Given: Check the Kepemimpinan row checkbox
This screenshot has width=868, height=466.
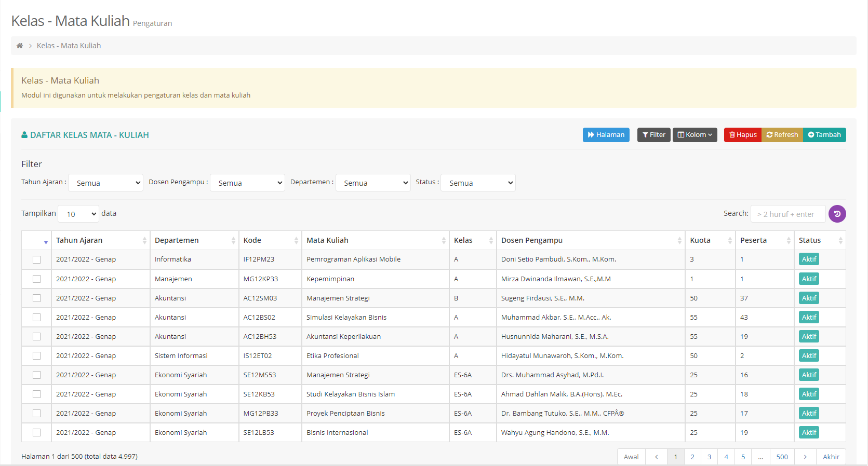Looking at the screenshot, I should coord(36,279).
